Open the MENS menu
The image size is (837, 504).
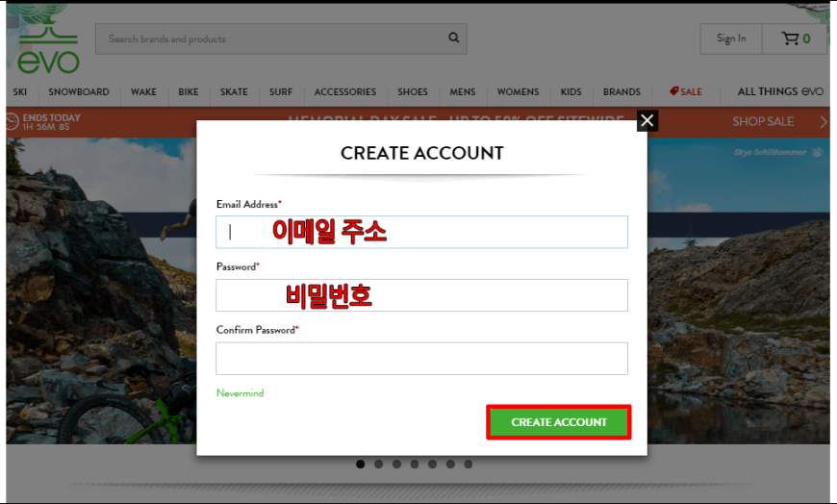[462, 91]
